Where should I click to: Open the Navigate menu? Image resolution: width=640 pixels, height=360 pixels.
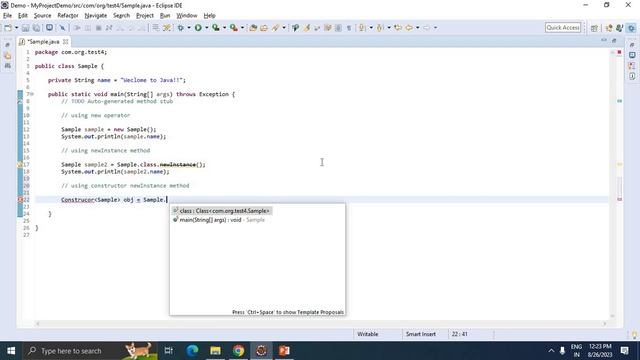[x=96, y=16]
